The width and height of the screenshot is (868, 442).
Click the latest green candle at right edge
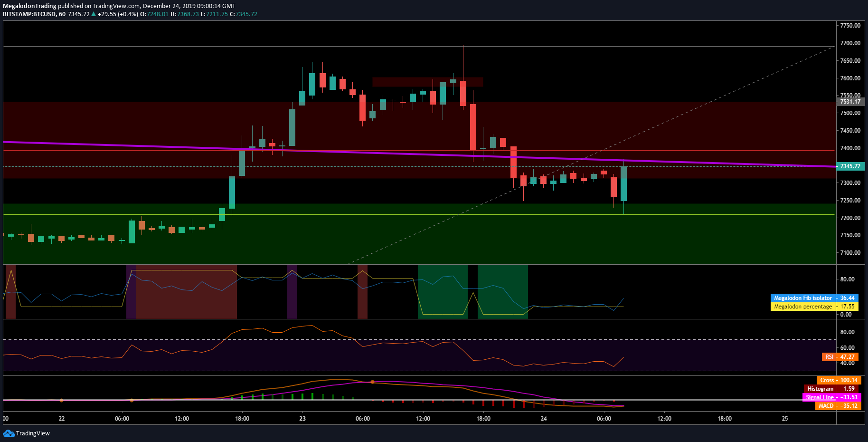point(623,183)
